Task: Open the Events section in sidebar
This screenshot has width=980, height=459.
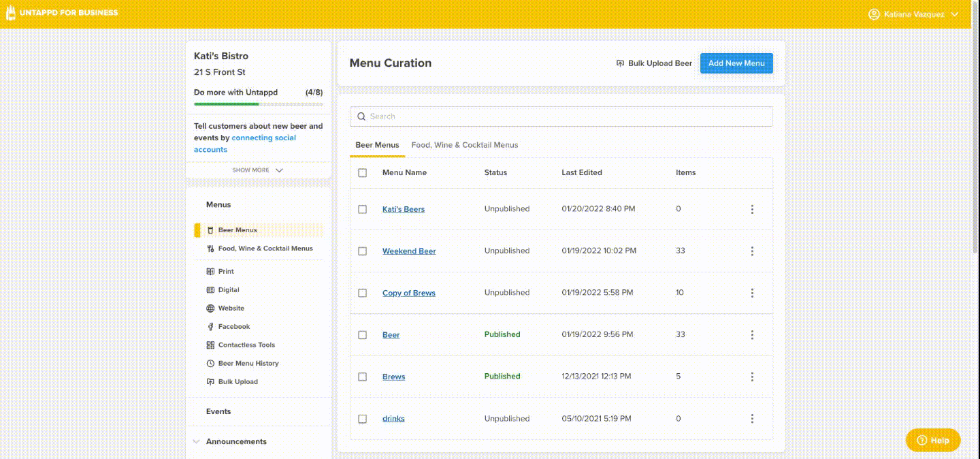Action: click(x=218, y=412)
